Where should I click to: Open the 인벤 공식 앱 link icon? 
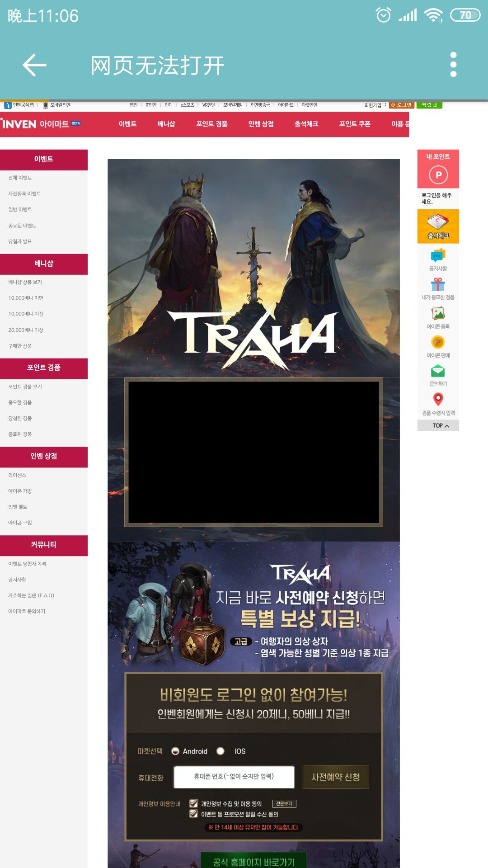click(x=8, y=105)
